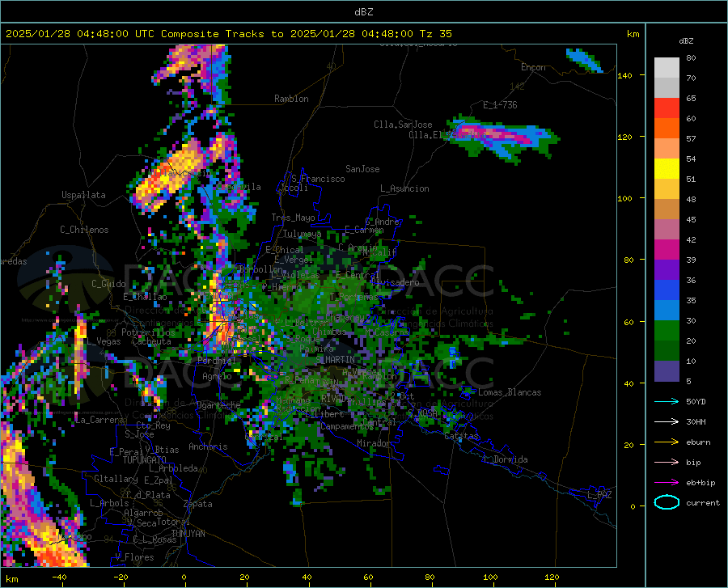
Task: Select the dark violet 5–10 dBZ swatch
Action: coord(667,371)
